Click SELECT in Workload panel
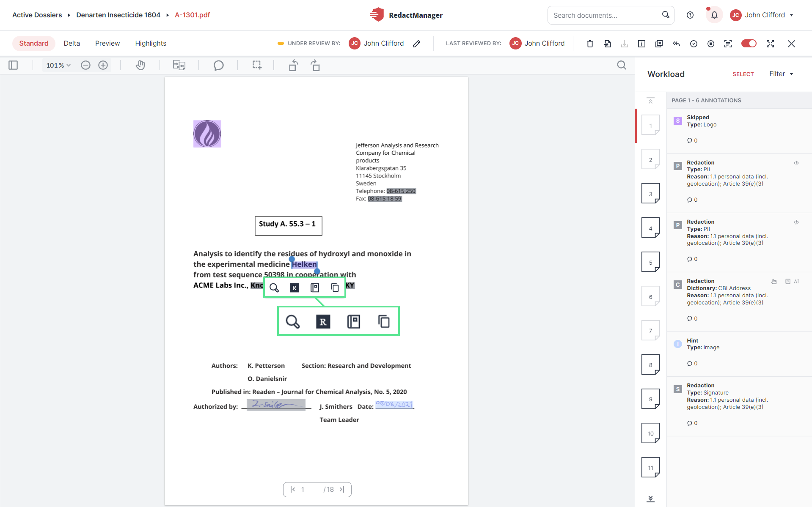Viewport: 812px width, 507px height. [x=743, y=74]
